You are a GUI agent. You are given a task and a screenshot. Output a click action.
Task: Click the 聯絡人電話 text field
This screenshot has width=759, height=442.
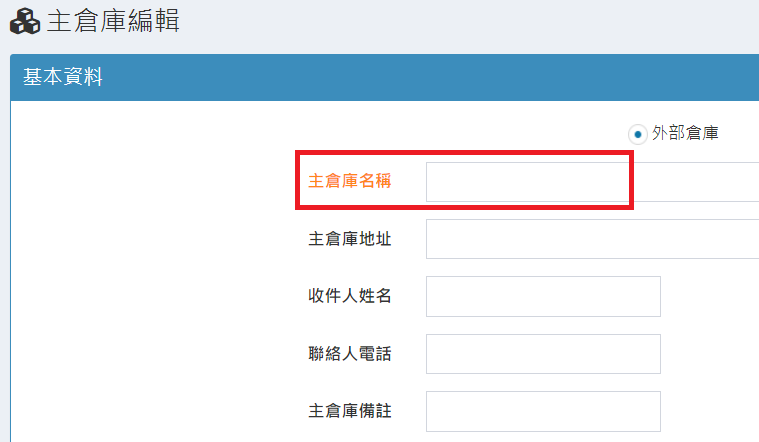coord(543,354)
